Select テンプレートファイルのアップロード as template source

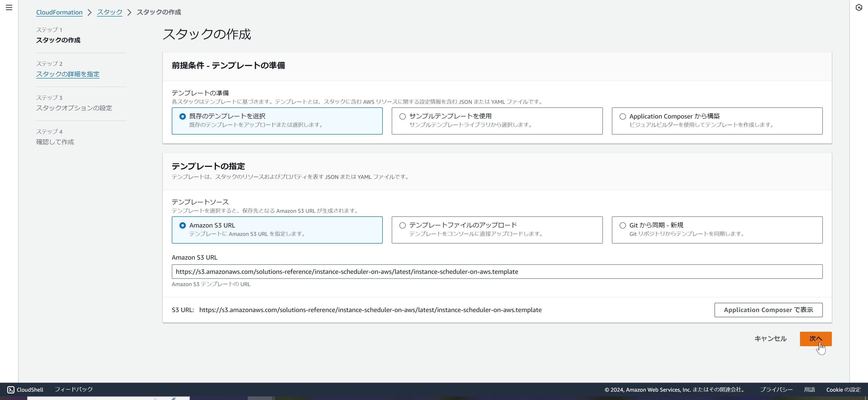click(402, 225)
